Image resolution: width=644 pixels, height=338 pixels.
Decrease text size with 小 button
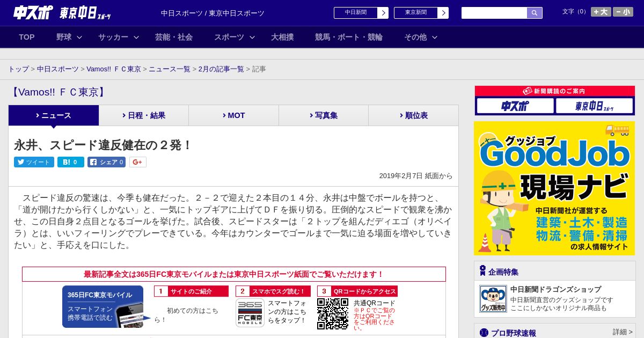[x=623, y=12]
